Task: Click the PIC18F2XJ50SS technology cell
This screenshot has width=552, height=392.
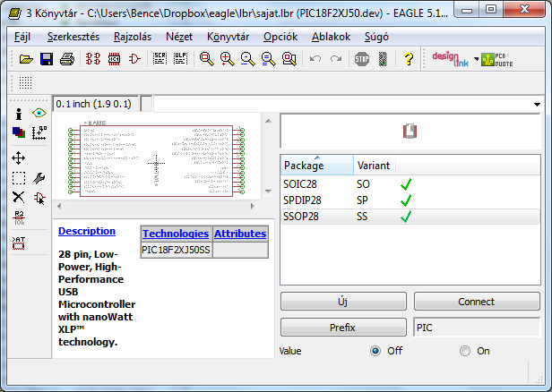Action: click(176, 250)
